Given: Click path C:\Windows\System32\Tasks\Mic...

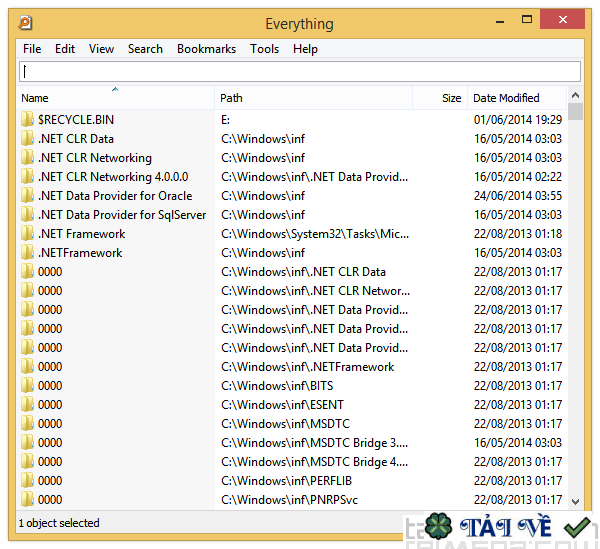Looking at the screenshot, I should pyautogui.click(x=315, y=233).
